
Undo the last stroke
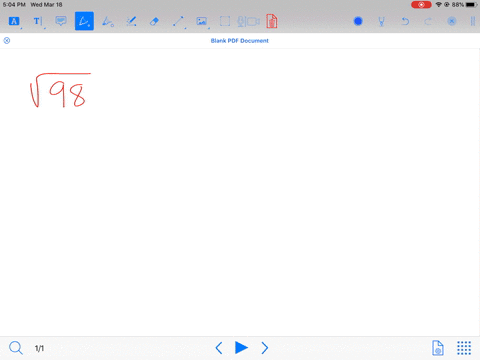coord(405,22)
